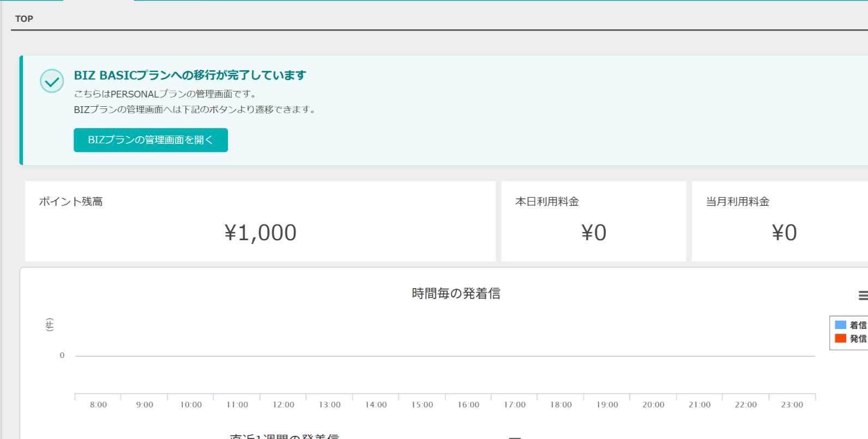Click the (件) y-axis unit label
This screenshot has height=439, width=868.
pos(50,325)
